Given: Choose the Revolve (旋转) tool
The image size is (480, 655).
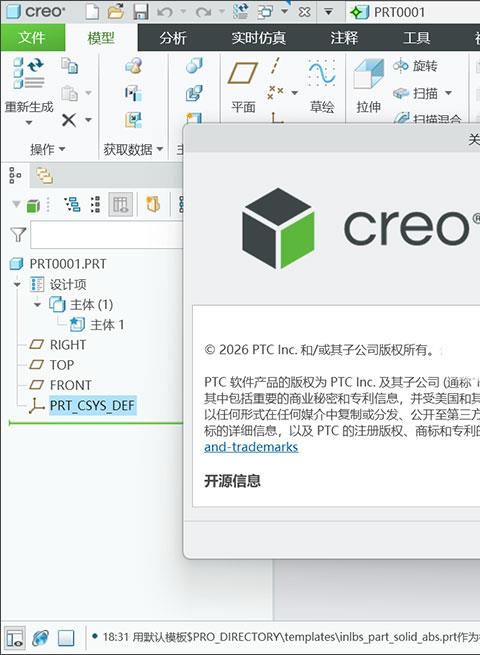Looking at the screenshot, I should (x=416, y=66).
